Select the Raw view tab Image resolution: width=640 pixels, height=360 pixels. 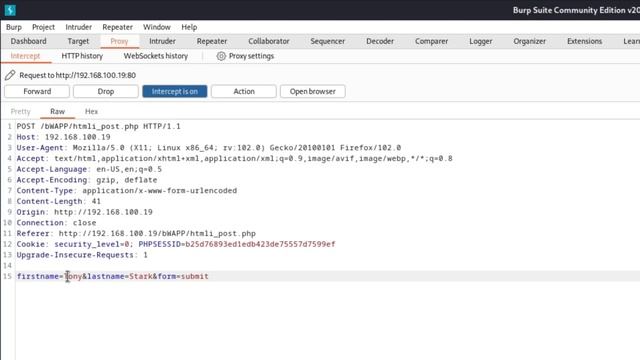(x=58, y=111)
